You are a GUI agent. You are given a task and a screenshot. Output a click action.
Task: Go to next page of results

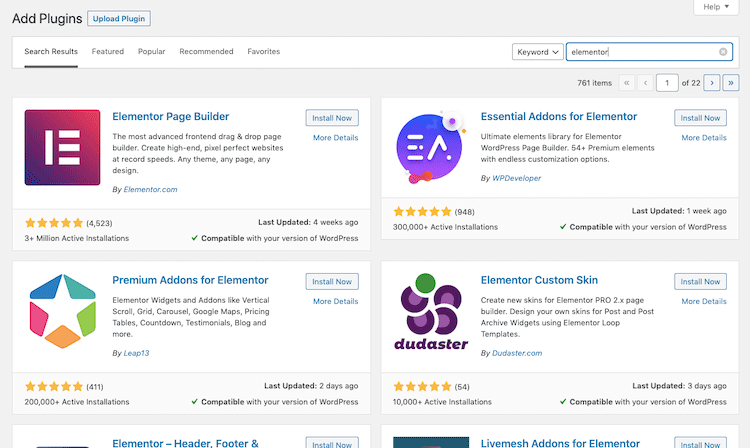[712, 83]
